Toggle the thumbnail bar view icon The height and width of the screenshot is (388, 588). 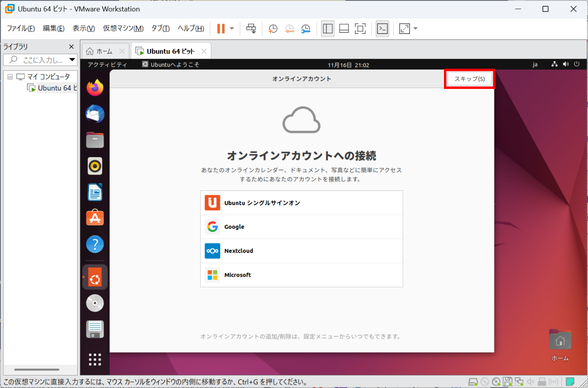tap(344, 29)
